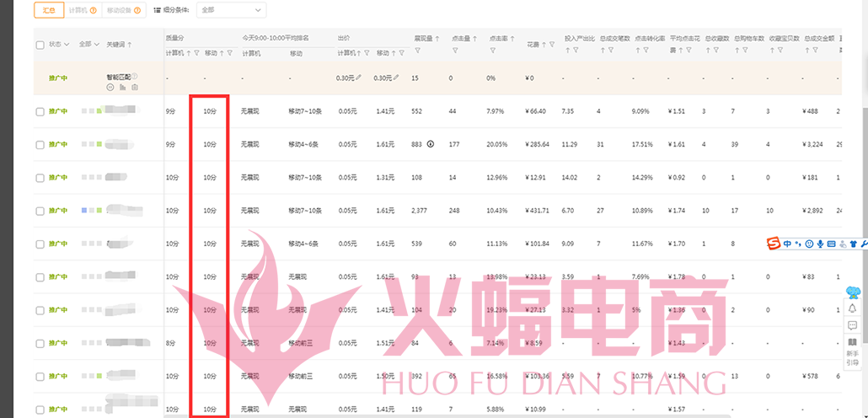The image size is (868, 418).
Task: Open the 细分条件 全部 dropdown
Action: (x=231, y=10)
